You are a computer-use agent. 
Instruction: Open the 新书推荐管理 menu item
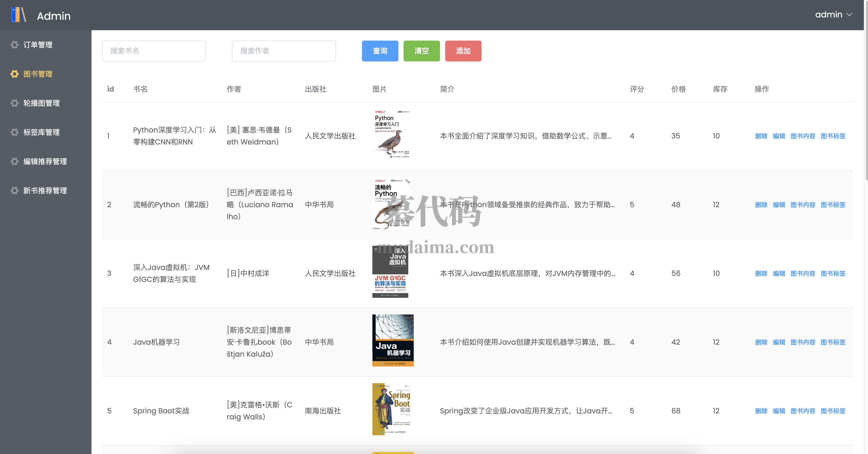coord(45,191)
